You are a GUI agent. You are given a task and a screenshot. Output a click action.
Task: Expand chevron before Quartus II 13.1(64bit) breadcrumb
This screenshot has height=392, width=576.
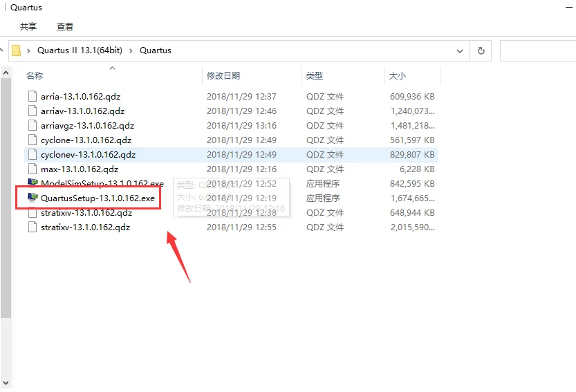tap(28, 50)
